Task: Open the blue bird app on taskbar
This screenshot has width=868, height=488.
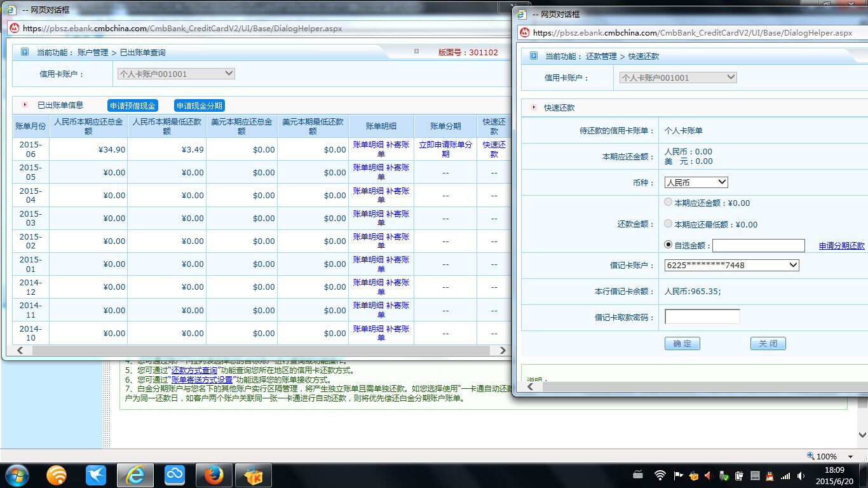Action: [96, 475]
